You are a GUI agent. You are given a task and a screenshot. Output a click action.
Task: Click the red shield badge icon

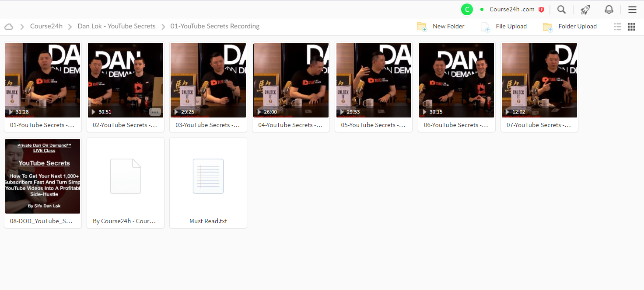coord(541,10)
